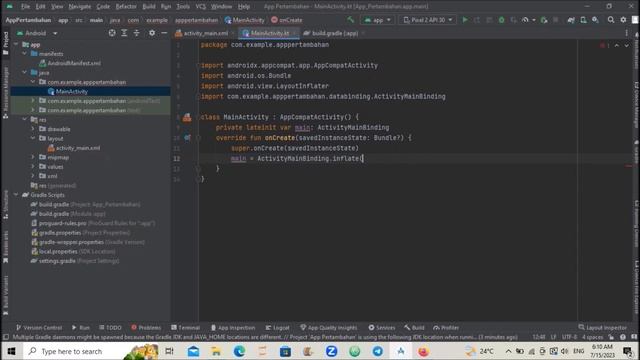Open the Profiler tool window
640x360 pixels.
pos(446,327)
